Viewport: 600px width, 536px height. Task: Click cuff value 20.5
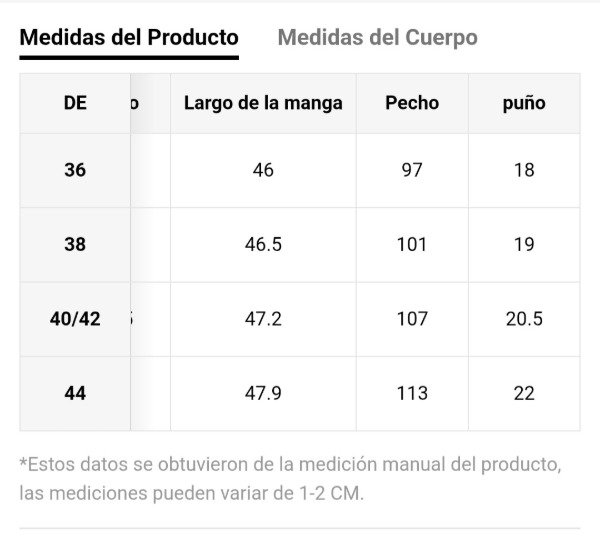pos(524,319)
